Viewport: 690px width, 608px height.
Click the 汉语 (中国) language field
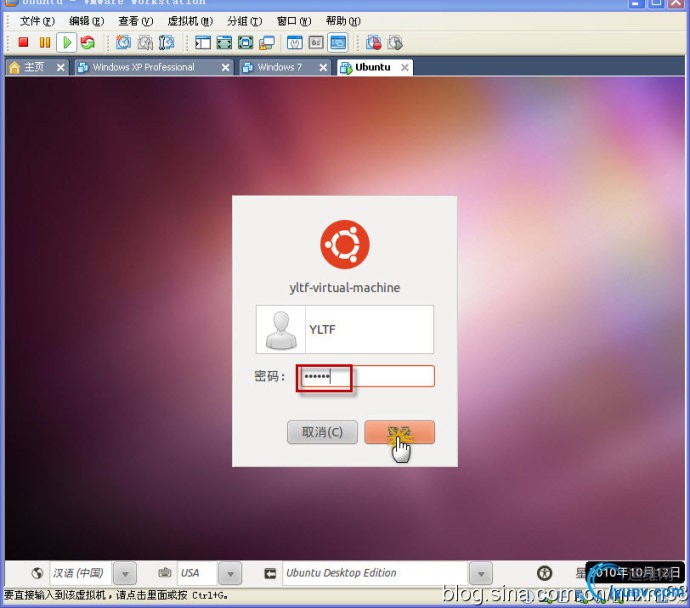pos(81,573)
